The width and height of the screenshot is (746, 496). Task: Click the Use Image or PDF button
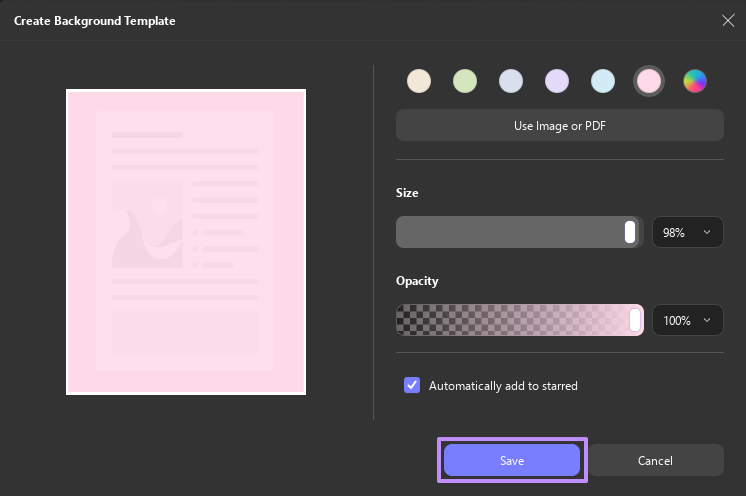pos(560,126)
